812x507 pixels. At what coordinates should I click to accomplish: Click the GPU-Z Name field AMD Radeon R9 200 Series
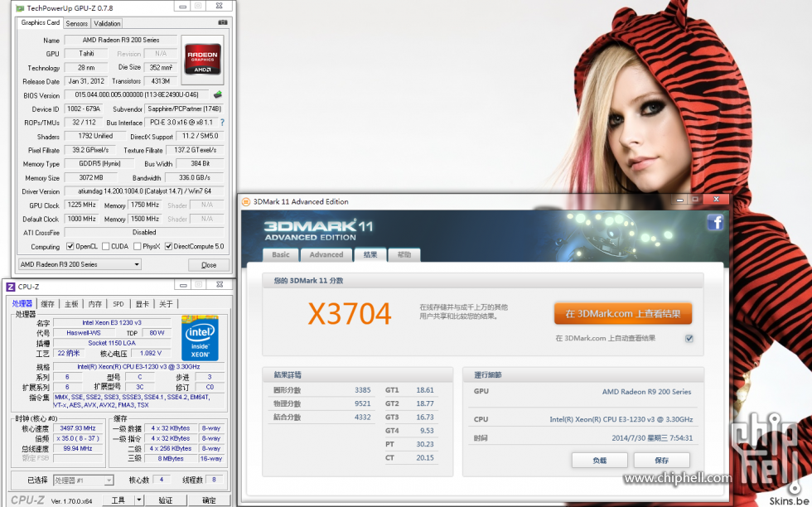pyautogui.click(x=121, y=40)
